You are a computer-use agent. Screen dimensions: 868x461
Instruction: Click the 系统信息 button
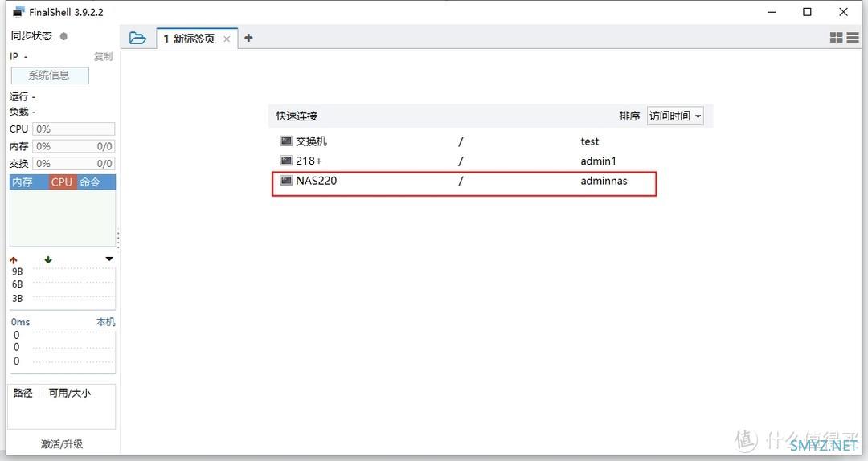pos(50,75)
